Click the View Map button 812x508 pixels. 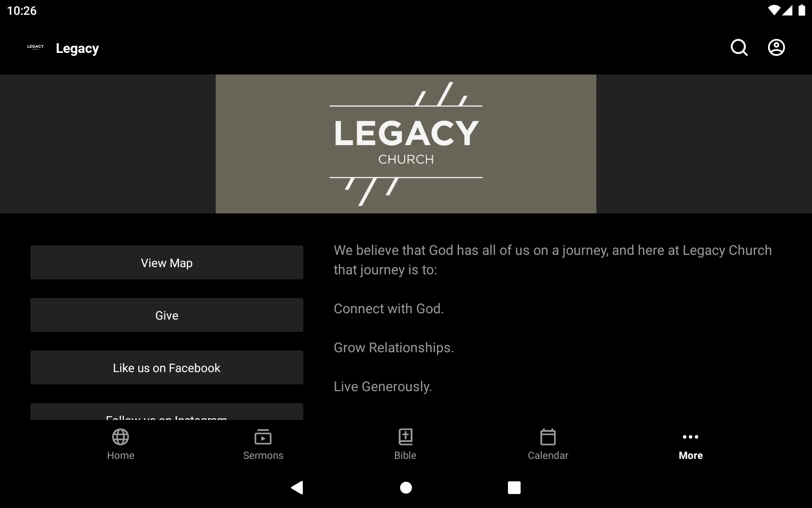click(x=167, y=262)
